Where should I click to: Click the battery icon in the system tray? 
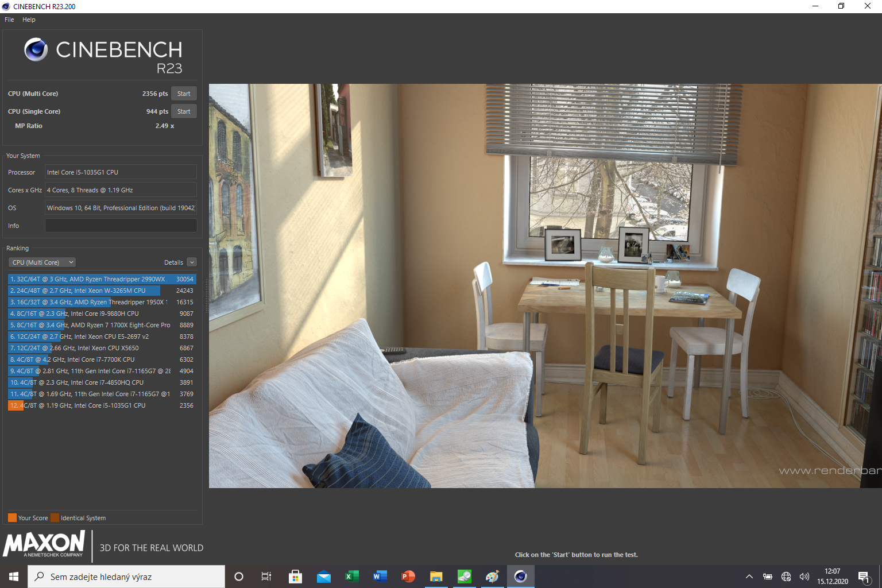pos(768,577)
